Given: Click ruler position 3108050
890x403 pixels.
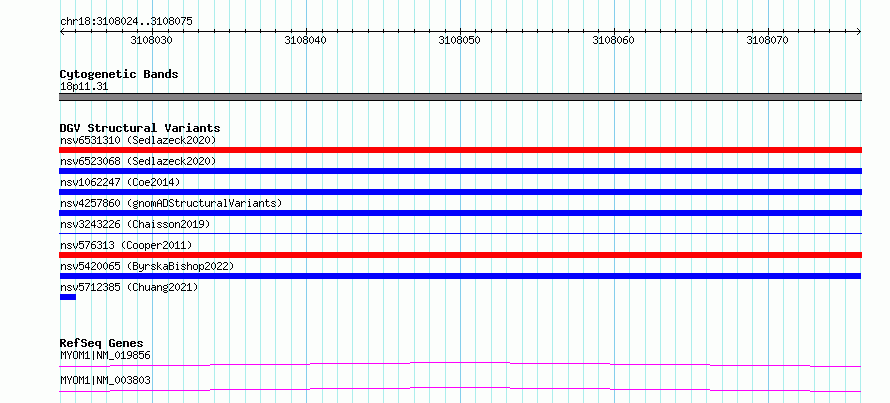Looking at the screenshot, I should point(460,40).
